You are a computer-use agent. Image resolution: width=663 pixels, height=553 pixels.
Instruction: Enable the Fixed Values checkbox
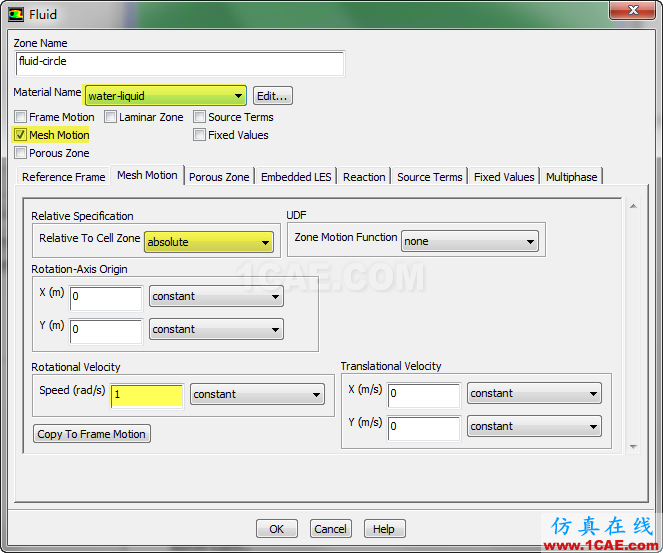(200, 135)
